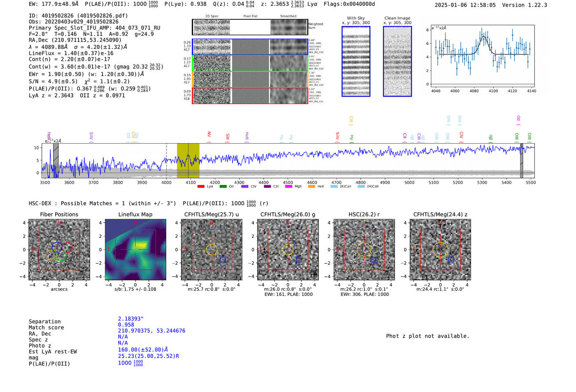Click the red Lyα legend swatch
The image size is (576, 392).
pyautogui.click(x=201, y=186)
